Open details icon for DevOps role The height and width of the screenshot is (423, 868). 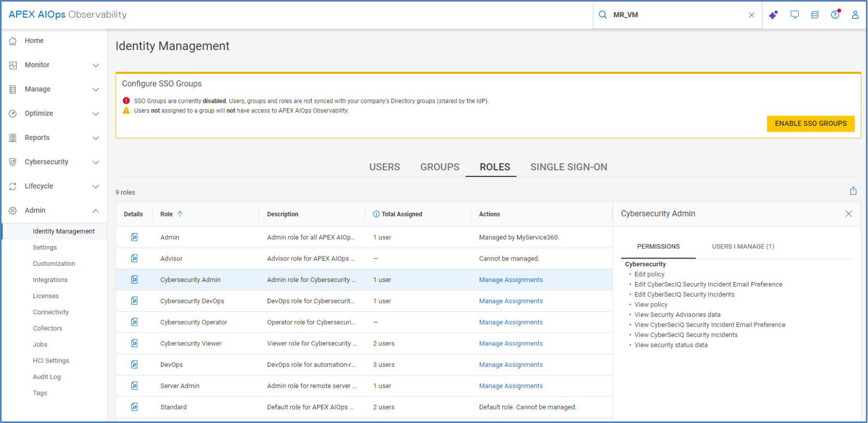click(x=134, y=364)
